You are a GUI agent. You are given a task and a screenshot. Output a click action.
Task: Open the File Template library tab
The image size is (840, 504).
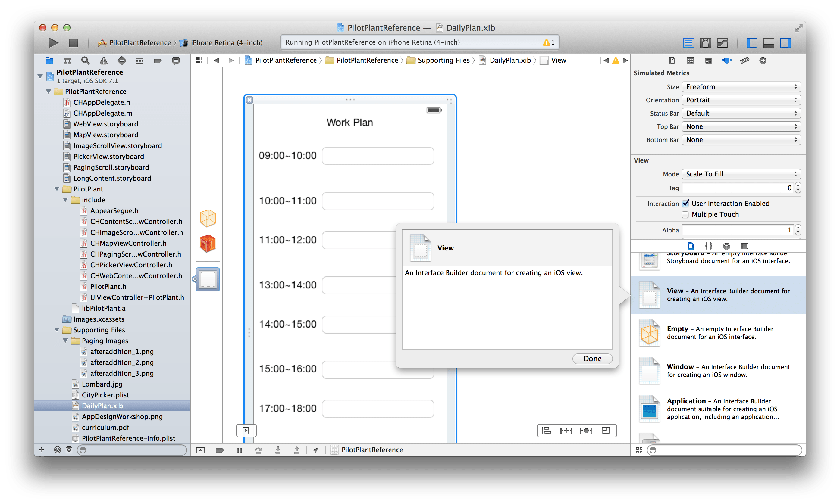[x=690, y=246]
